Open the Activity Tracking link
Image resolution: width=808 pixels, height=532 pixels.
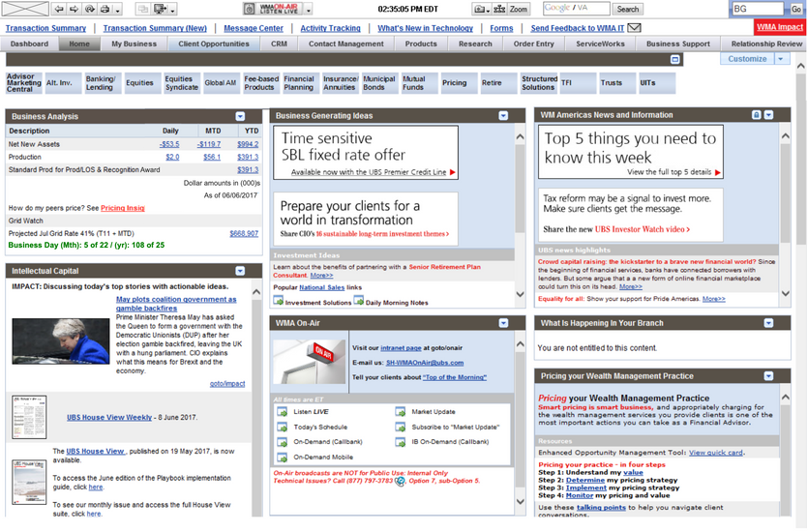coord(330,28)
